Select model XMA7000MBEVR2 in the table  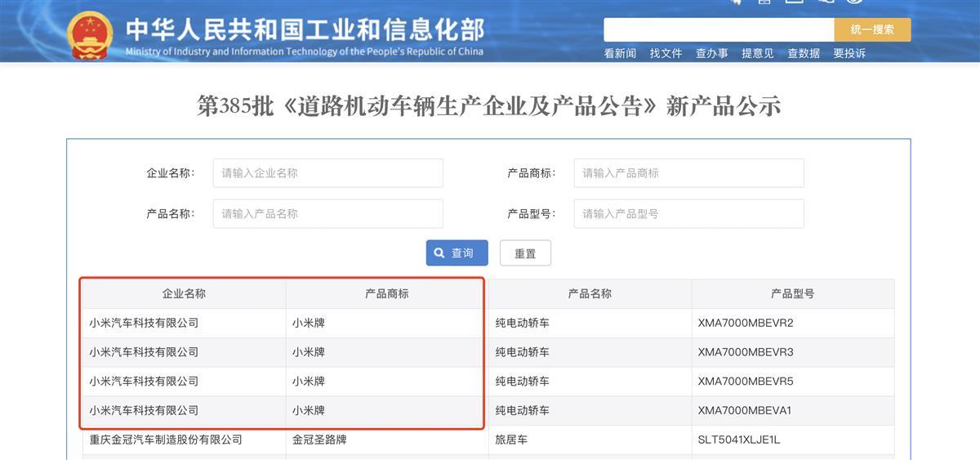(745, 323)
